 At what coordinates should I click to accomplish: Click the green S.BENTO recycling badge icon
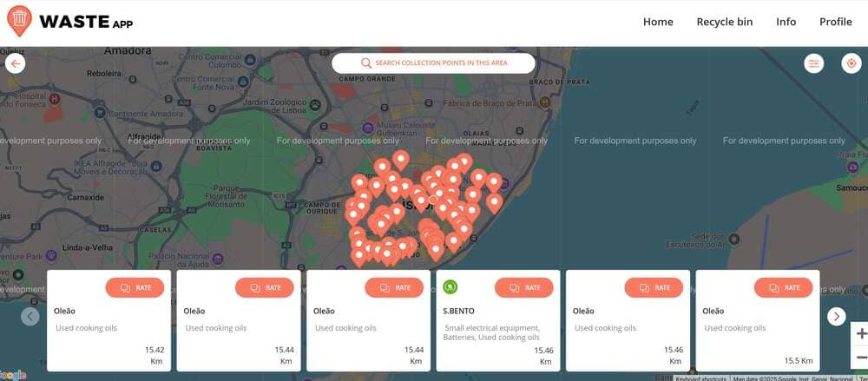point(450,287)
